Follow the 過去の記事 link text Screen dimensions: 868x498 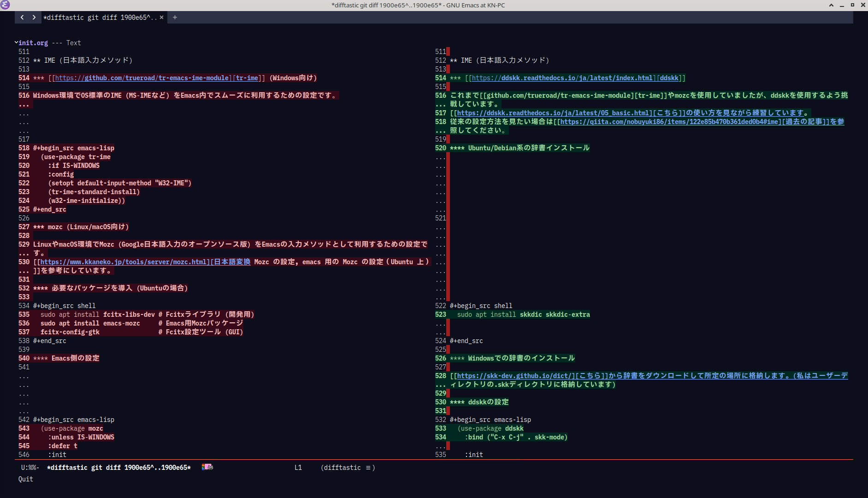click(x=804, y=122)
